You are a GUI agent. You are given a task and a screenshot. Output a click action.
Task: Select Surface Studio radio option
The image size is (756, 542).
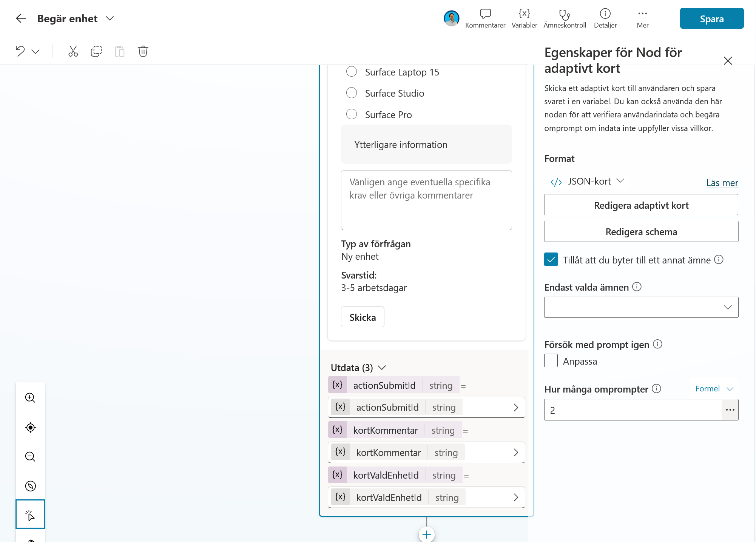[352, 93]
